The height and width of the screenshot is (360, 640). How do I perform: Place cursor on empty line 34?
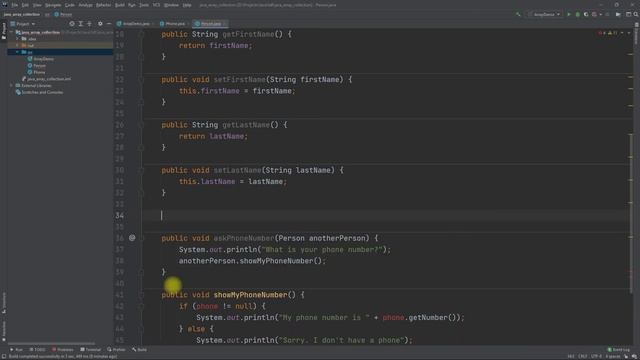coord(386,215)
